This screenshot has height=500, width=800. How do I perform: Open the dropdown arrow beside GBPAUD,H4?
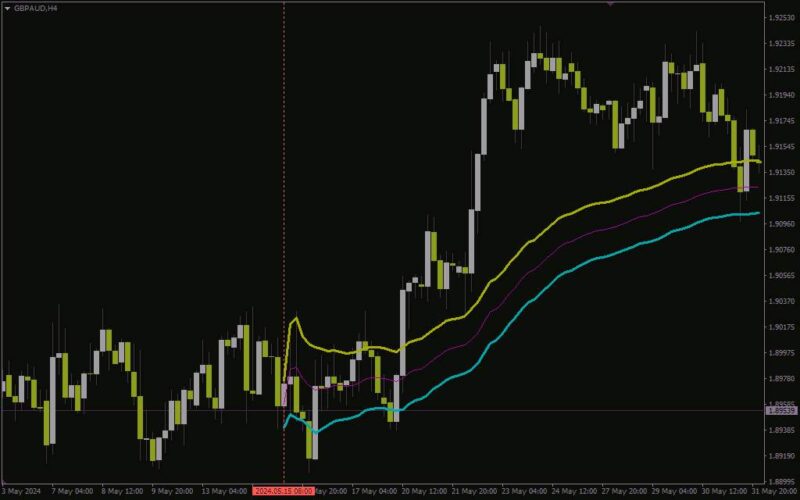7,9
